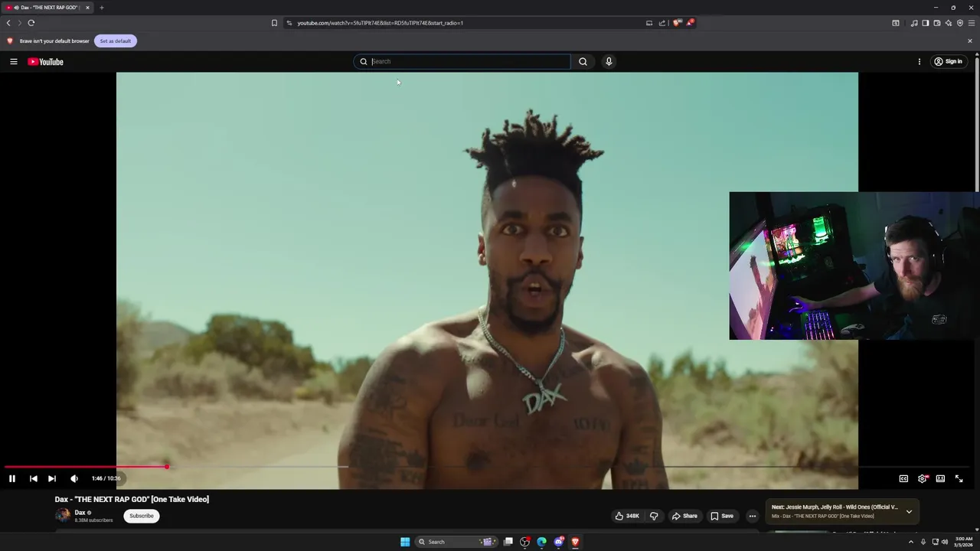The image size is (980, 551).
Task: Select the Dax video browser tab
Action: [46, 8]
